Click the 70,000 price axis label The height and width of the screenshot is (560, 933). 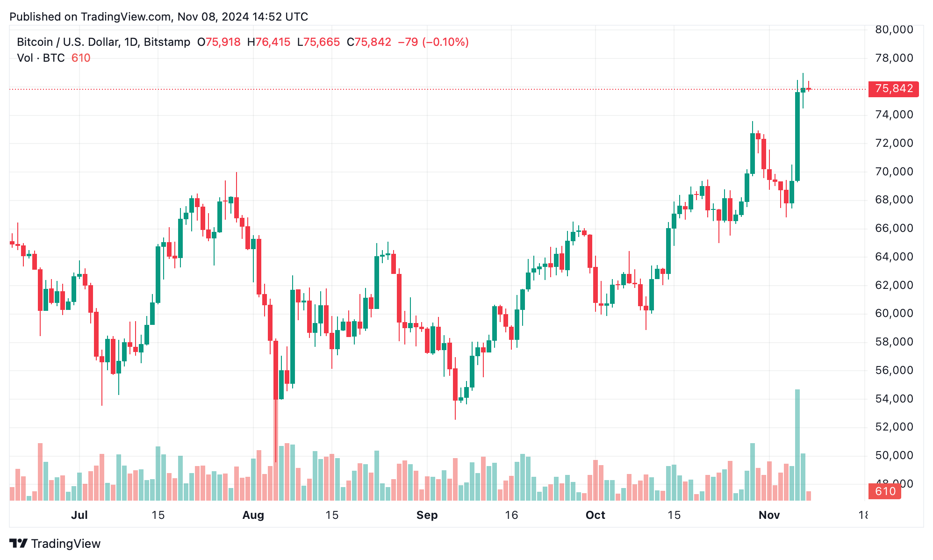(x=894, y=172)
